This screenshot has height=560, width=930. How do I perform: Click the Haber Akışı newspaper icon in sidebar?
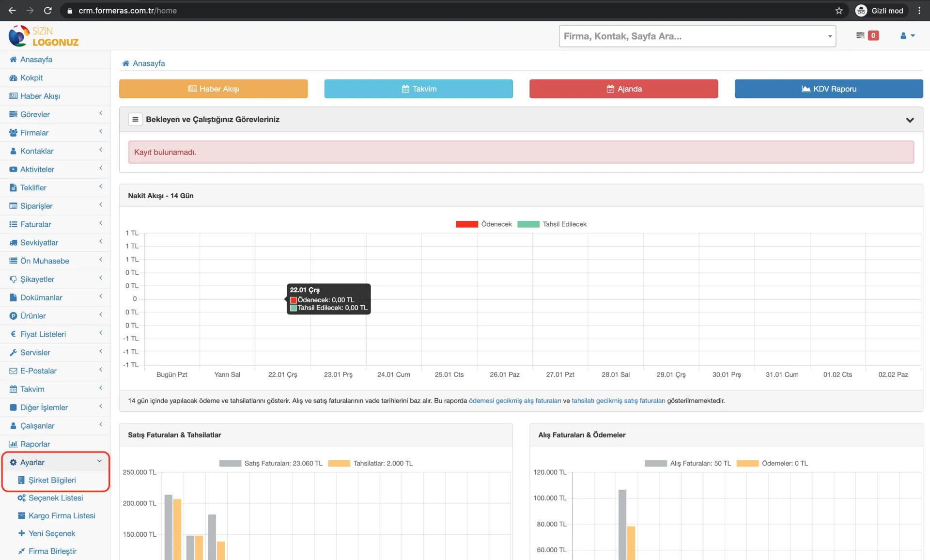(x=13, y=96)
